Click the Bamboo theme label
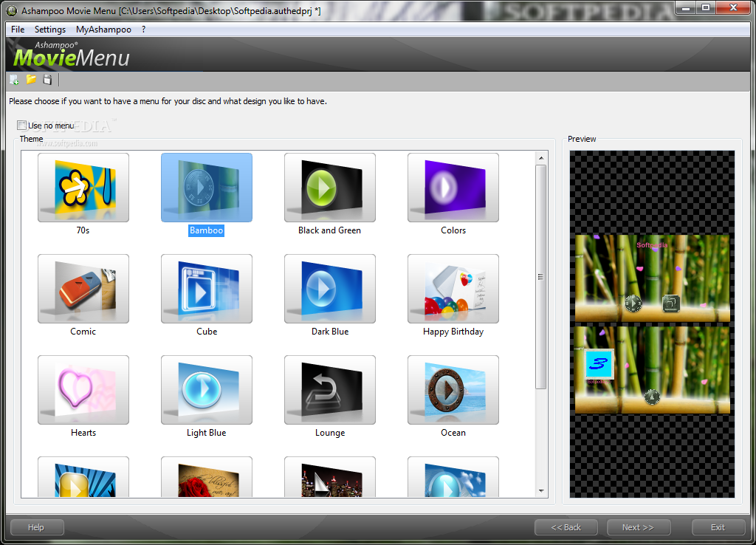This screenshot has height=545, width=756. tap(207, 230)
